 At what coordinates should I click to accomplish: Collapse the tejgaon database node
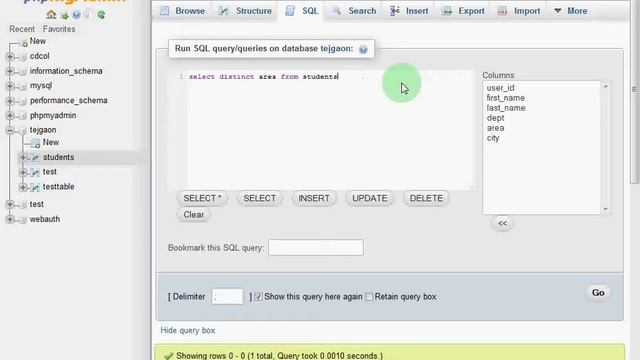point(10,130)
